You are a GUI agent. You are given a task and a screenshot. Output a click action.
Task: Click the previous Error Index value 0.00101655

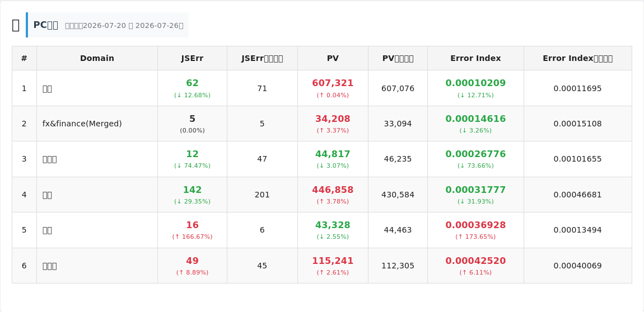(x=577, y=159)
